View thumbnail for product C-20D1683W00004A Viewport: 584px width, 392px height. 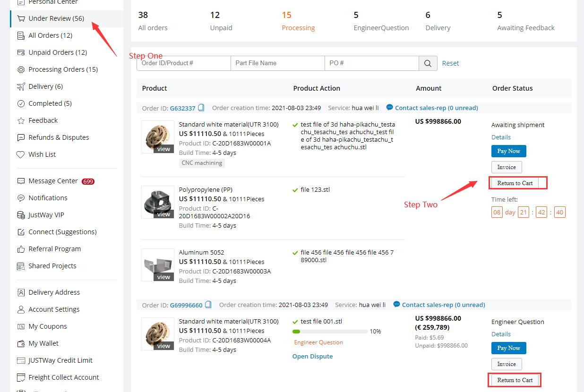[x=158, y=334]
